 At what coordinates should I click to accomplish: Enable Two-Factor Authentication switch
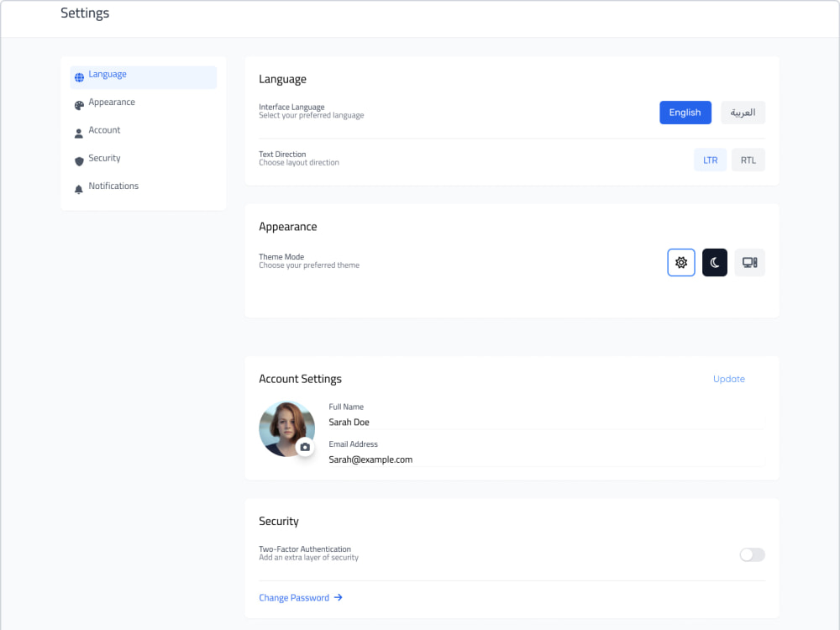pyautogui.click(x=752, y=555)
